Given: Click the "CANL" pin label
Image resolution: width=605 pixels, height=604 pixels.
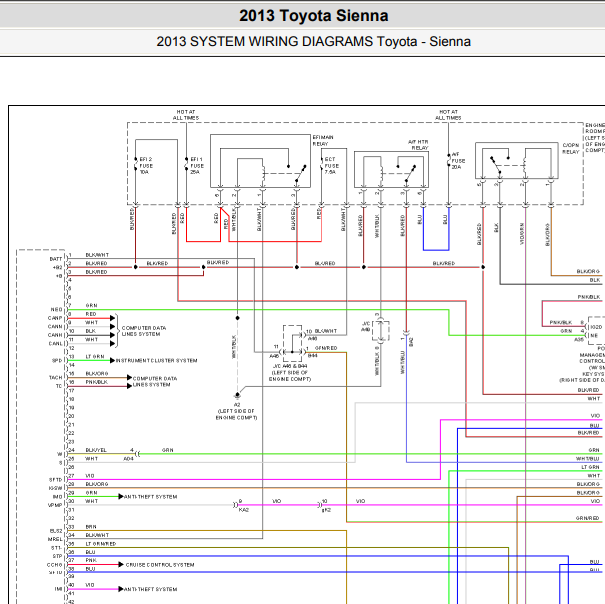Looking at the screenshot, I should (55, 343).
